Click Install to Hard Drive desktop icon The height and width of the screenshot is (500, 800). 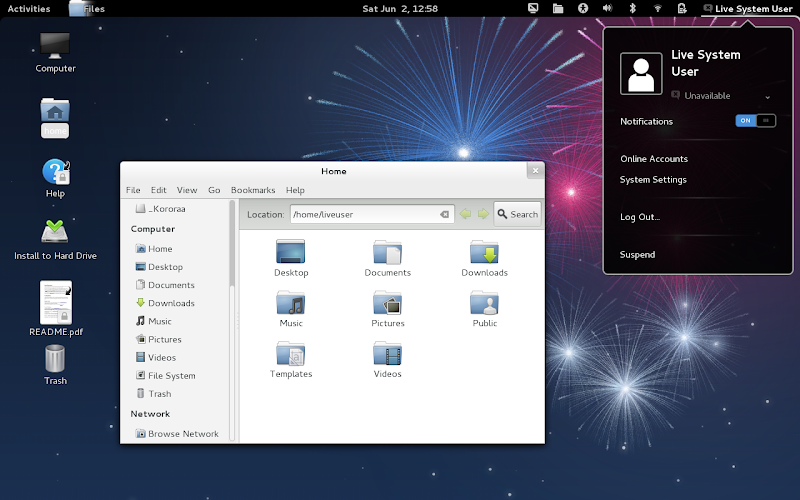point(55,232)
